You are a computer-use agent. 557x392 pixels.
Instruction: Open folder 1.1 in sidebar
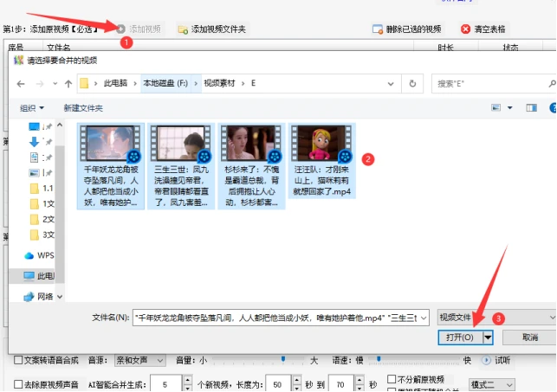tap(42, 189)
